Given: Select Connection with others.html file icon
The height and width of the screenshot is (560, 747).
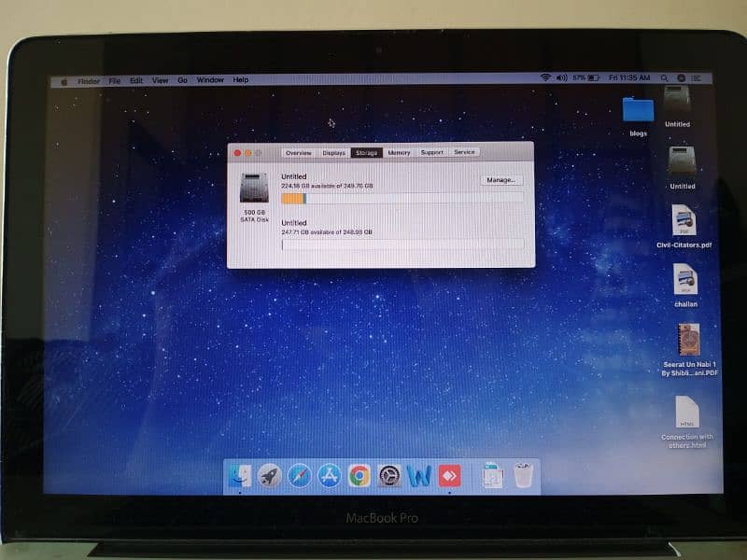Looking at the screenshot, I should [x=687, y=413].
